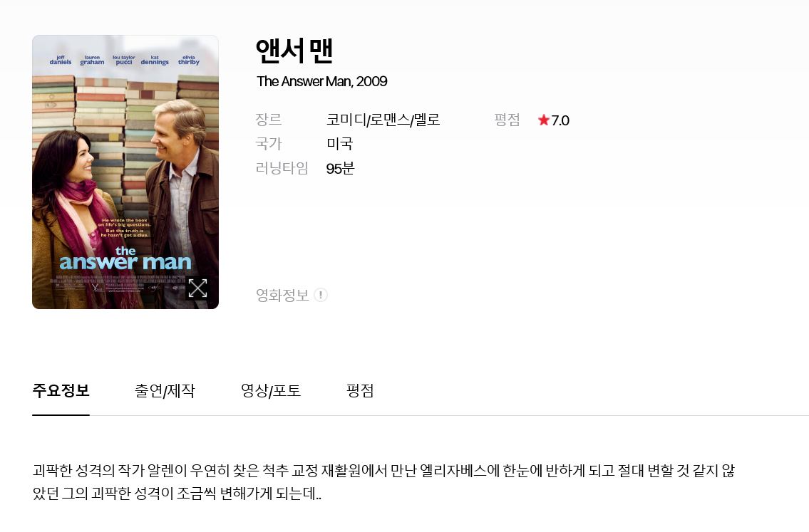
Task: Switch to the 출연/제작 tab
Action: [165, 391]
